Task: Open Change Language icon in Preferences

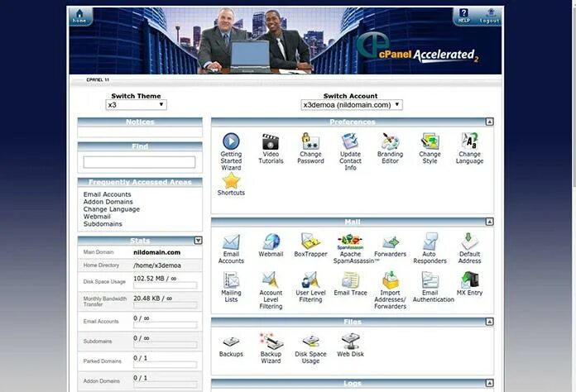Action: (469, 148)
